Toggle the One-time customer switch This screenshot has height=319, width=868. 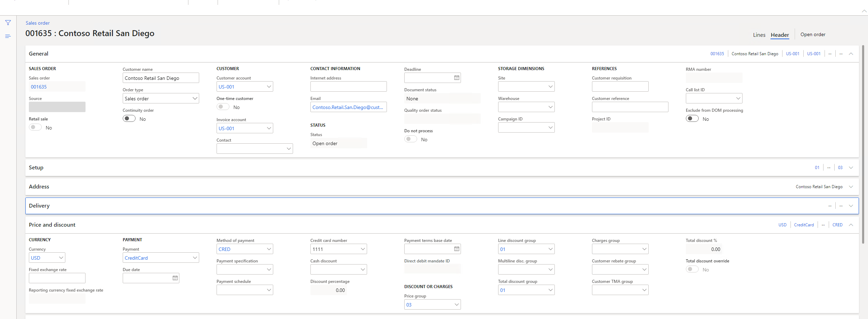(x=223, y=107)
